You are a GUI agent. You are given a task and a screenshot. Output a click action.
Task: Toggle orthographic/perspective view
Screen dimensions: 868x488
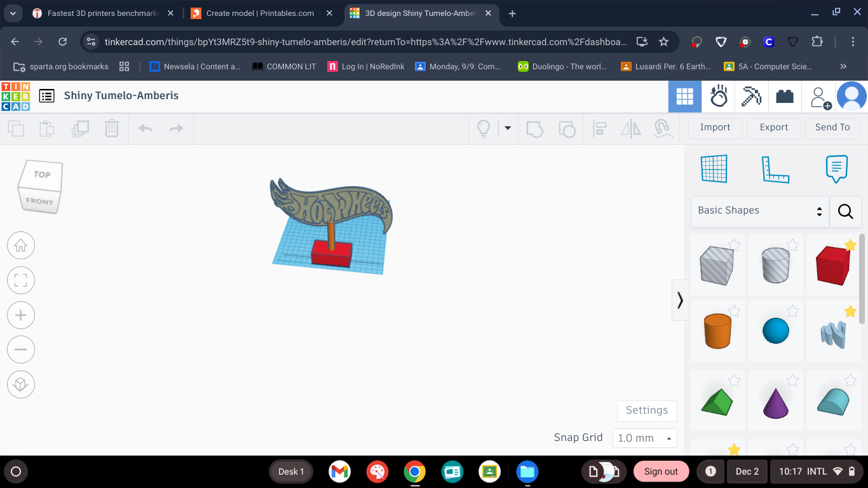[21, 384]
